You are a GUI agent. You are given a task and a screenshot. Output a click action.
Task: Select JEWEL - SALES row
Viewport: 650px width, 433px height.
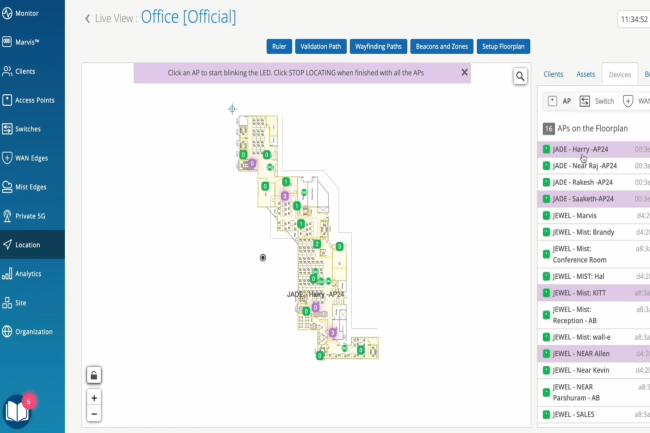(x=594, y=414)
